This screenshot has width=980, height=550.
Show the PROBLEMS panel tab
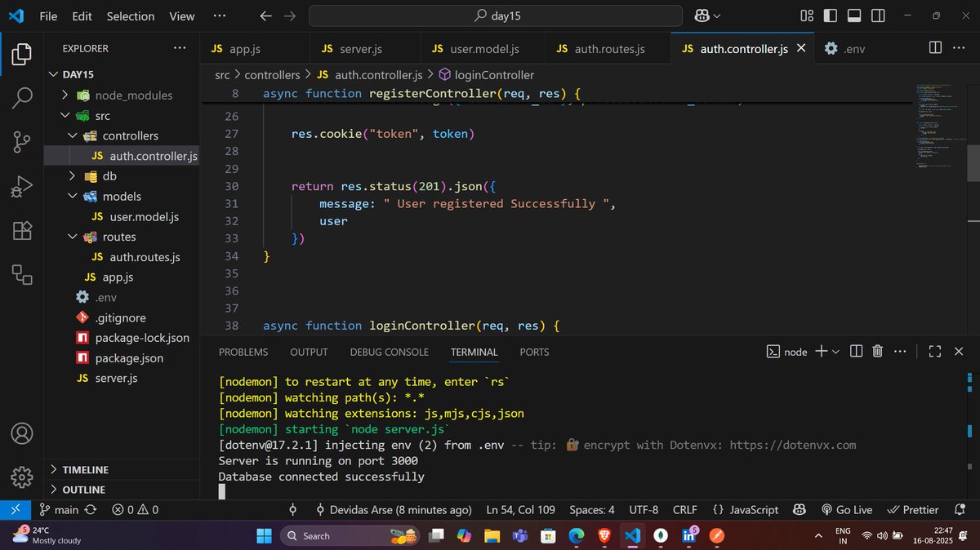(243, 352)
